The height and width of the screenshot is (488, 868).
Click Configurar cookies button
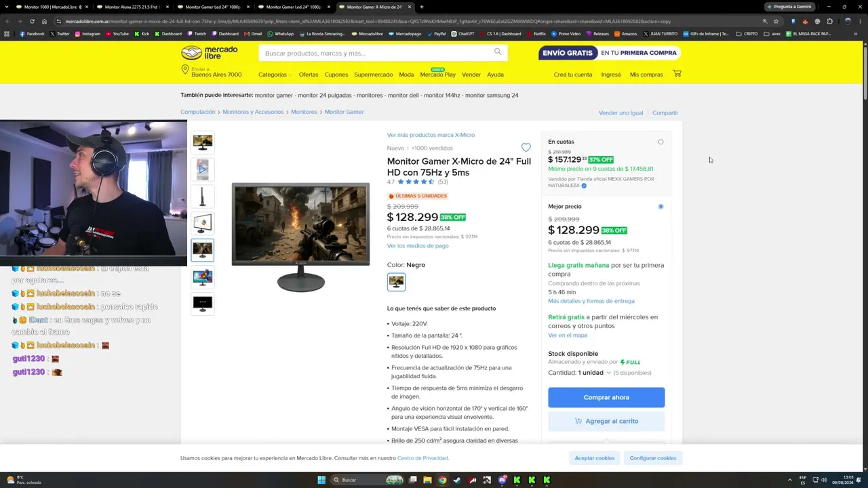click(x=653, y=458)
